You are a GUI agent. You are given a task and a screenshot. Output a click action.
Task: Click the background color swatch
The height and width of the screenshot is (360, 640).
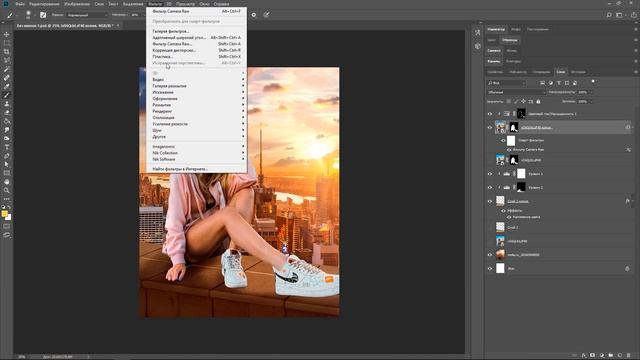point(9,218)
